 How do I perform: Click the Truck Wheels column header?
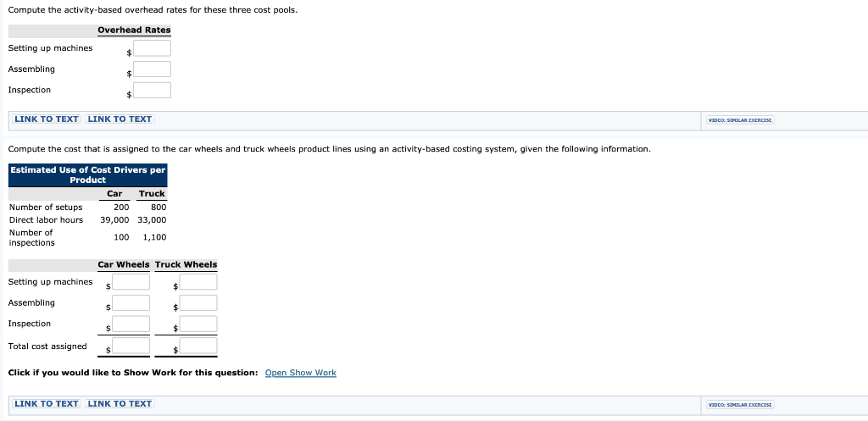(186, 264)
